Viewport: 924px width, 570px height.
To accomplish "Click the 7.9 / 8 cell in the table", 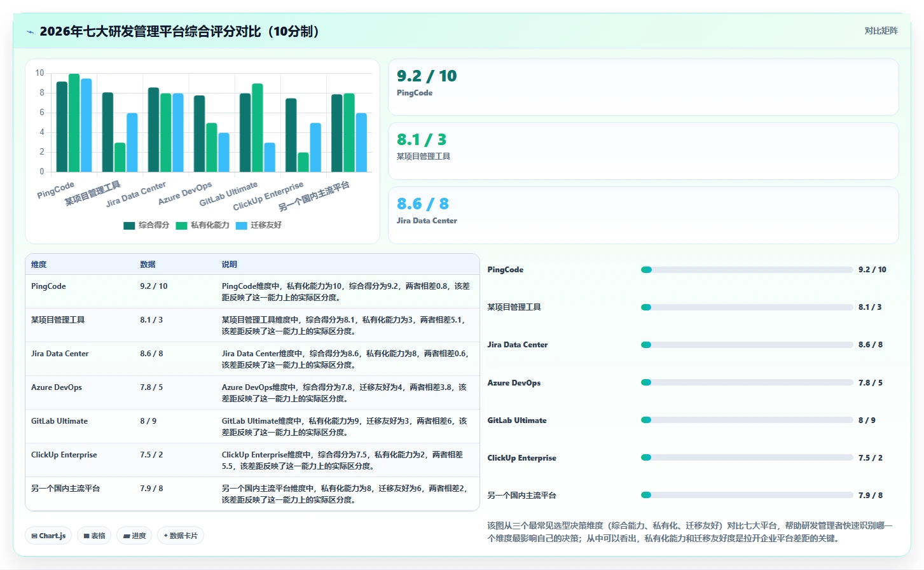I will click(x=151, y=489).
